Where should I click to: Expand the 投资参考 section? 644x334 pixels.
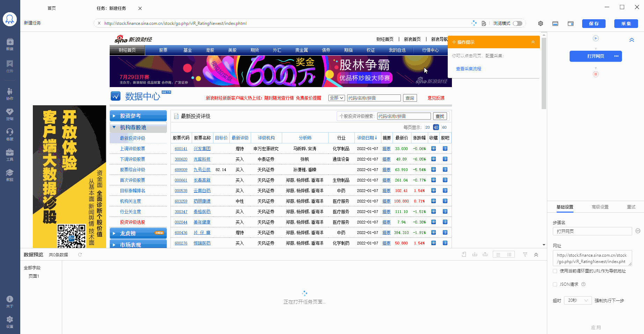[x=138, y=116]
